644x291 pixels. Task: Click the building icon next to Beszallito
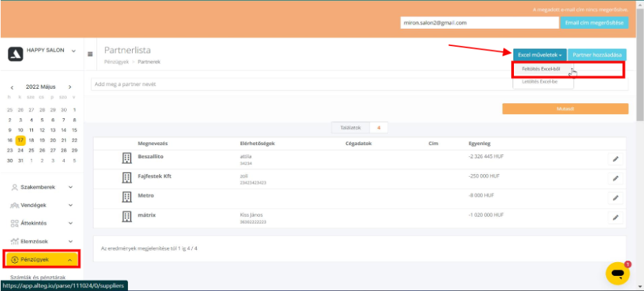click(x=127, y=158)
